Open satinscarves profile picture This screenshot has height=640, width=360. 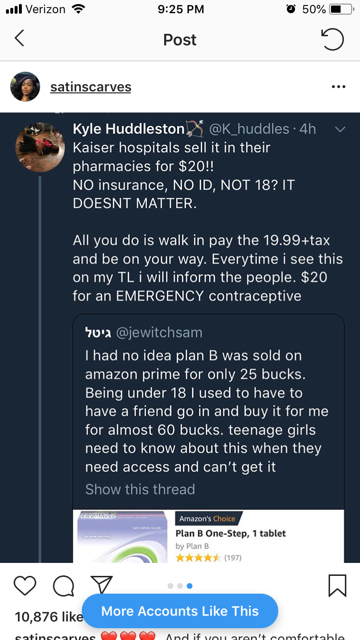pyautogui.click(x=25, y=87)
